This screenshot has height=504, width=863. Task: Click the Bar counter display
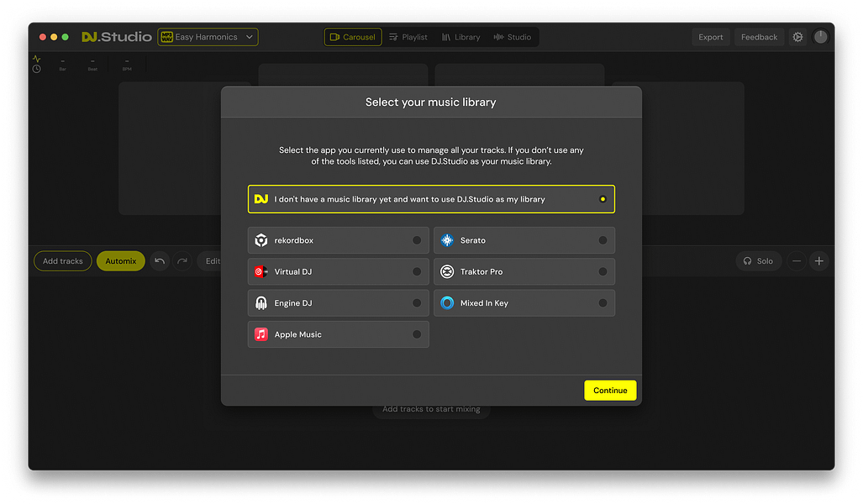click(x=63, y=65)
